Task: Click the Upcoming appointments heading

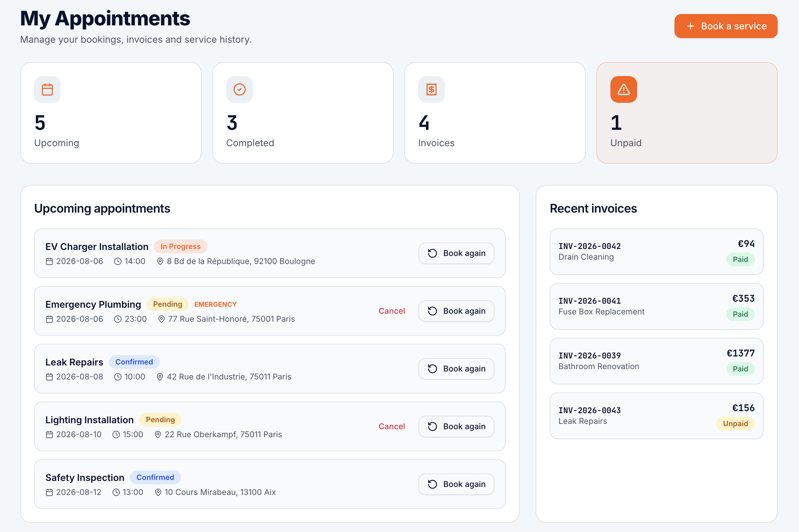Action: [x=102, y=208]
